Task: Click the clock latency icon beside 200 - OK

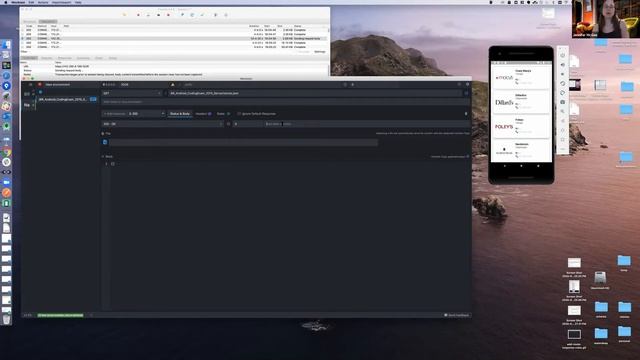Action: point(228,124)
